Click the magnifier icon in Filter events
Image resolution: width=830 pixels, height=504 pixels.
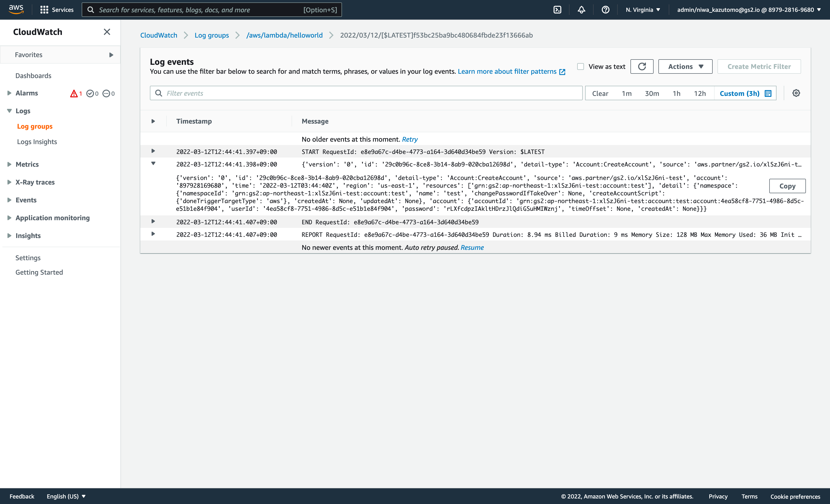158,93
